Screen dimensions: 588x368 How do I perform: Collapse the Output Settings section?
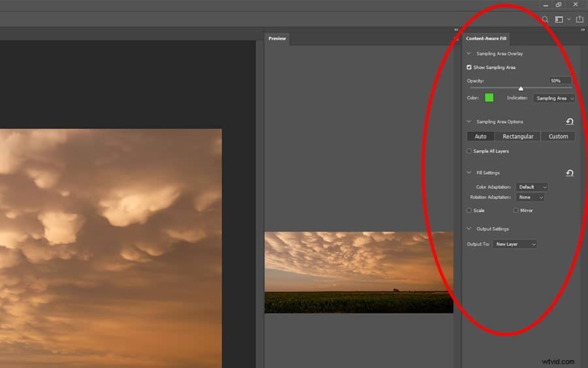pyautogui.click(x=468, y=229)
